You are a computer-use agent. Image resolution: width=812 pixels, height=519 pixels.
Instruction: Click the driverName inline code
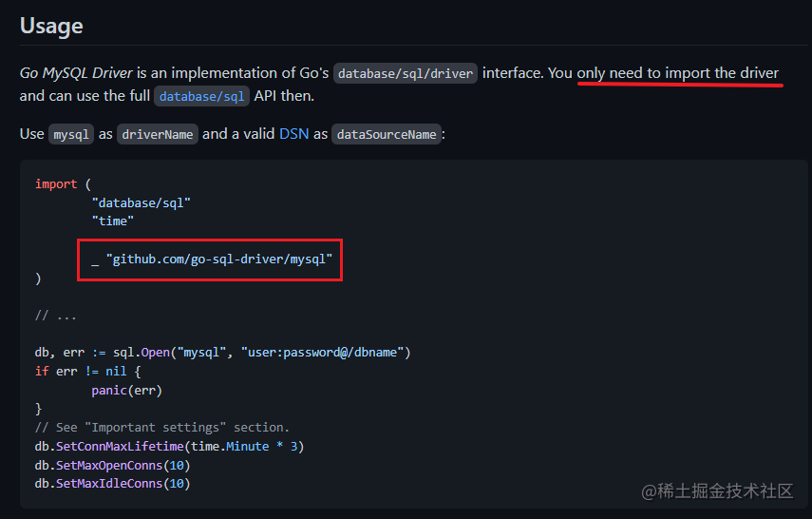click(x=158, y=134)
